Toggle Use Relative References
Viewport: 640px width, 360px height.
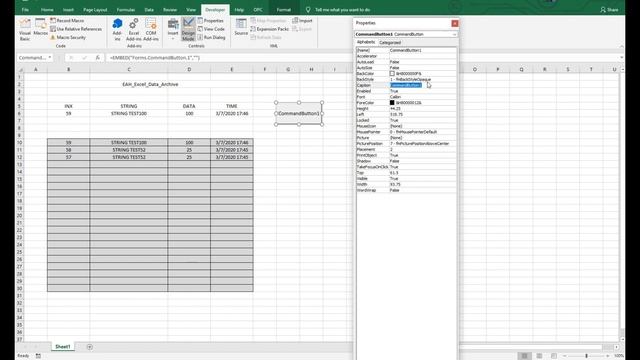[x=76, y=29]
